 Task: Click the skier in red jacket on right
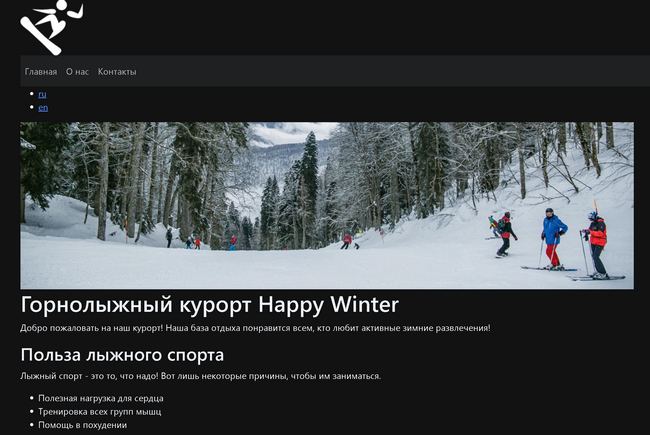point(597,245)
